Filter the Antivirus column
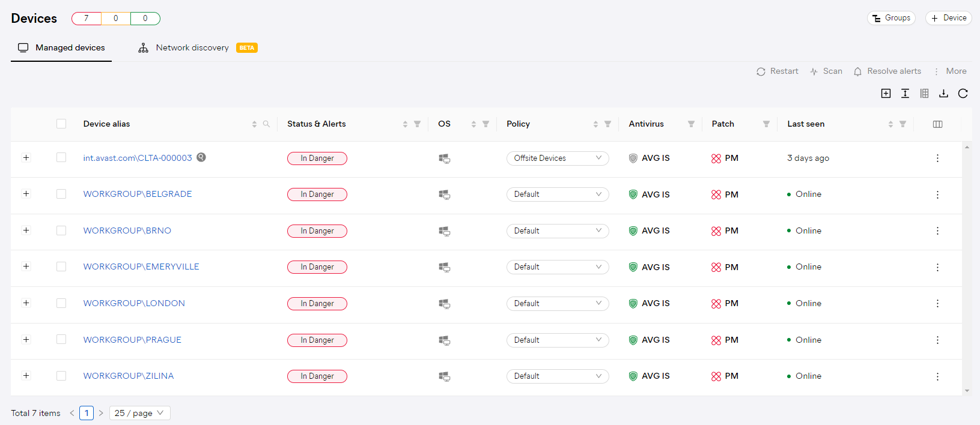This screenshot has height=425, width=980. [x=691, y=124]
